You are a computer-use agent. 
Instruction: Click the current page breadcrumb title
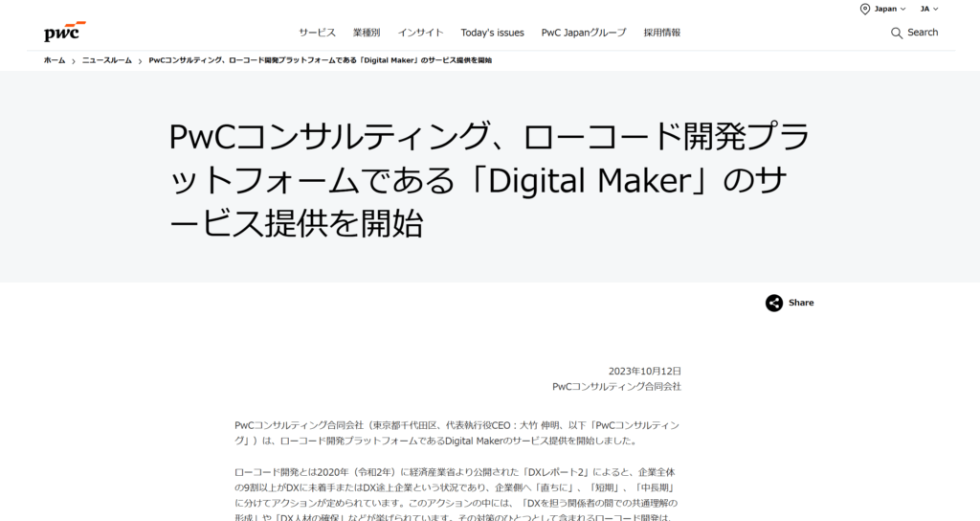tap(320, 60)
